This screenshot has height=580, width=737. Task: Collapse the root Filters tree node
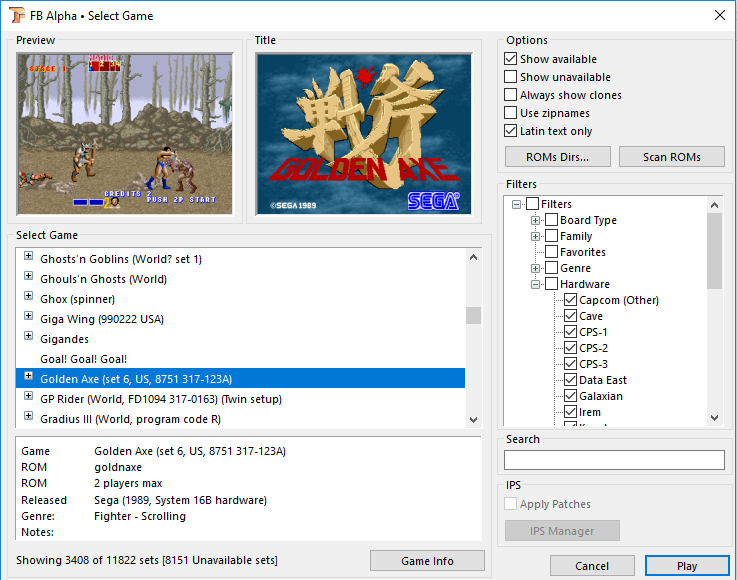(517, 204)
